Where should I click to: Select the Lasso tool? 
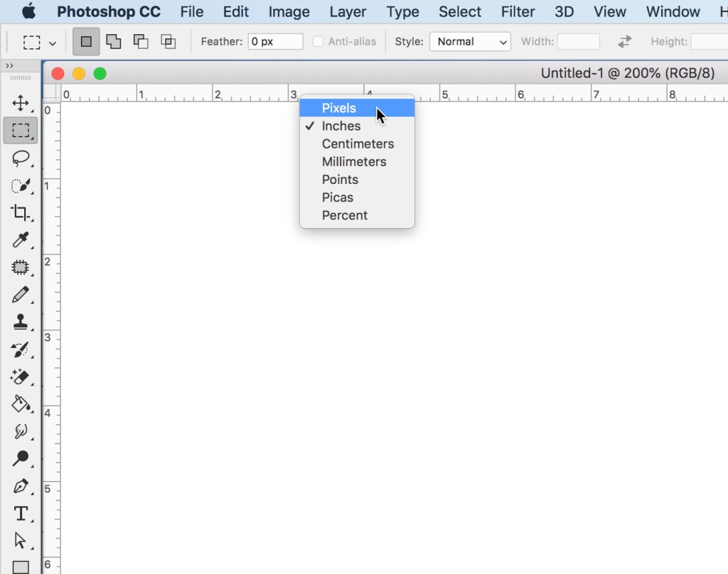point(21,158)
